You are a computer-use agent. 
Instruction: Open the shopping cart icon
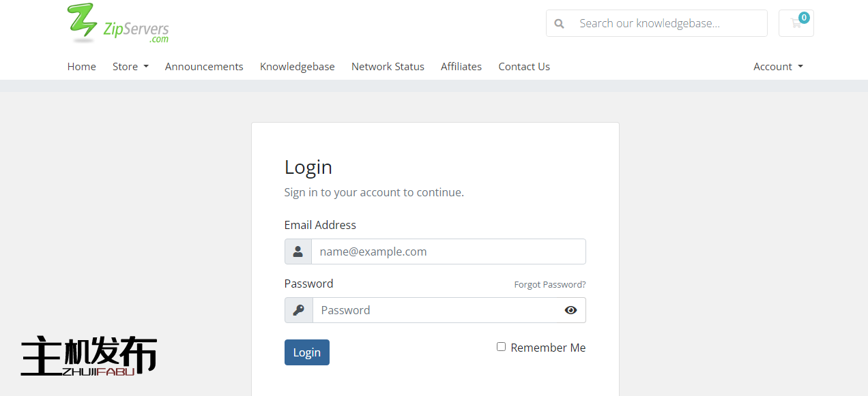(x=795, y=24)
